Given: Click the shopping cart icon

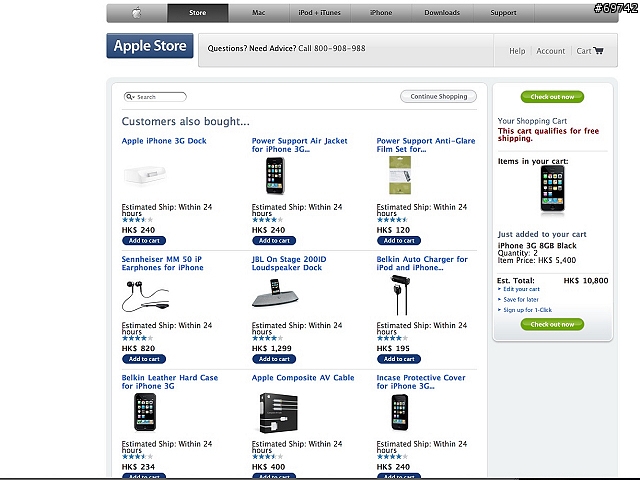Looking at the screenshot, I should pos(598,51).
